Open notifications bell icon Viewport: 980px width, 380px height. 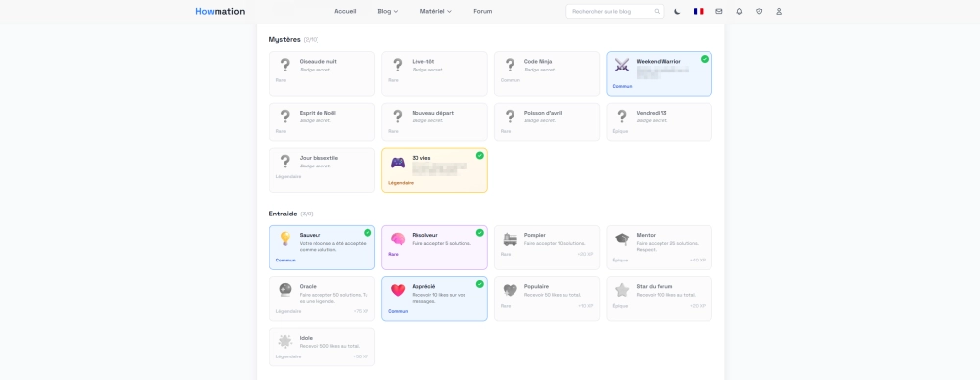739,11
